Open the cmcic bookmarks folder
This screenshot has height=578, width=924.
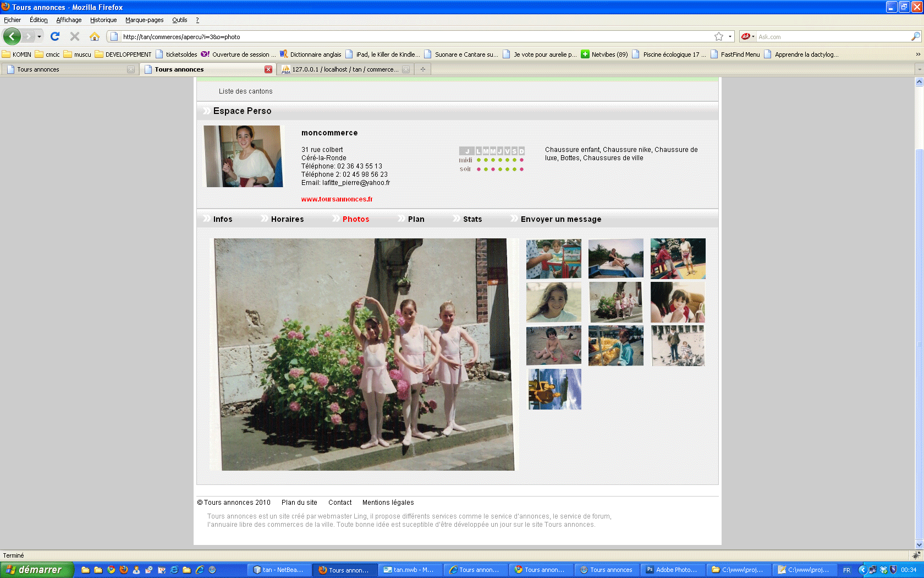(x=47, y=54)
